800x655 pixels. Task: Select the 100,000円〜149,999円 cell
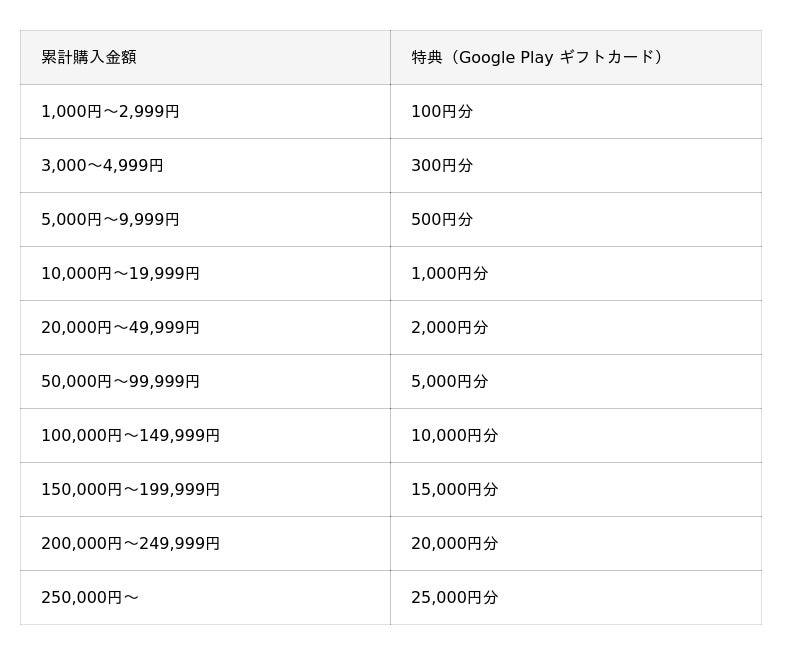(x=130, y=436)
